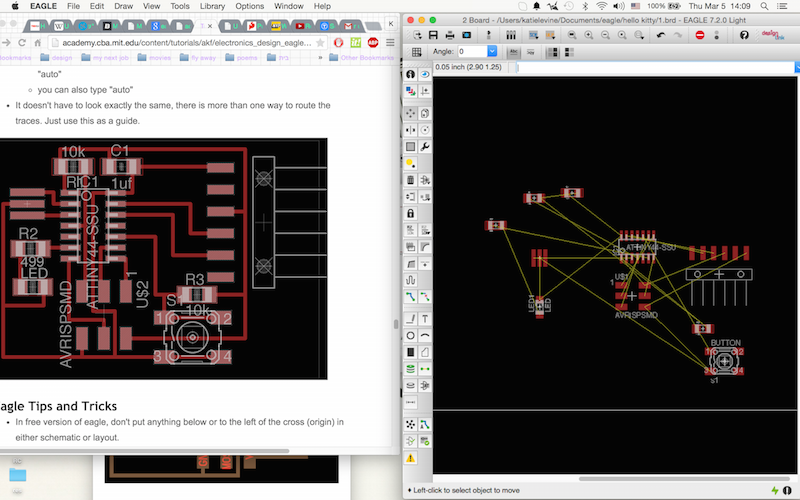The image size is (800, 500).
Task: Open the File menu
Action: tap(73, 6)
